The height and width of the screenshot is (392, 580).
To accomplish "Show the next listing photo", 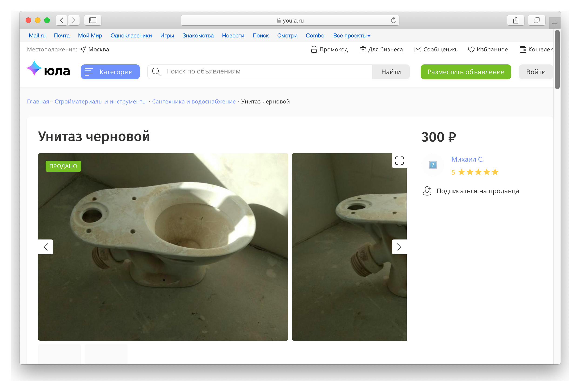I will tap(399, 247).
